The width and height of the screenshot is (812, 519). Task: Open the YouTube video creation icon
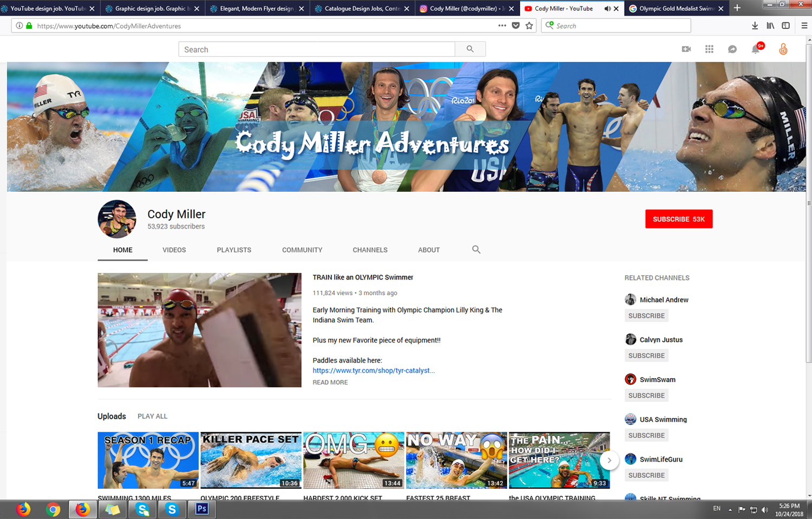[x=686, y=49]
